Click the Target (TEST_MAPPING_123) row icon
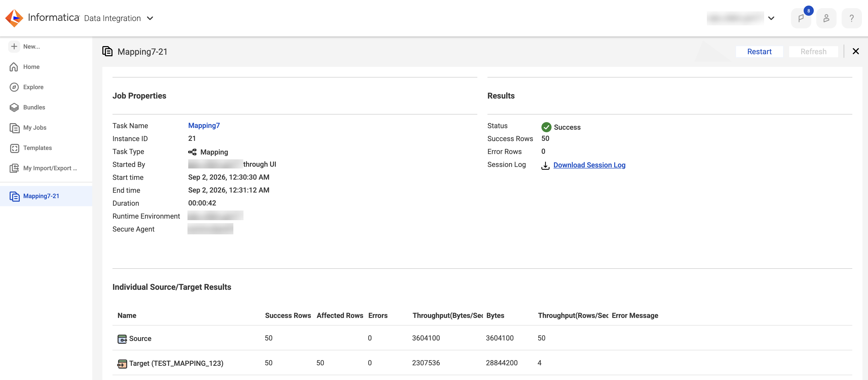The width and height of the screenshot is (868, 380). [122, 364]
